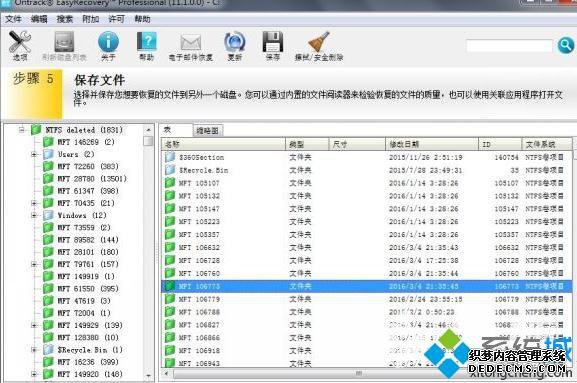Click green folder icon of MFT 105107
The image size is (577, 383).
tap(170, 183)
